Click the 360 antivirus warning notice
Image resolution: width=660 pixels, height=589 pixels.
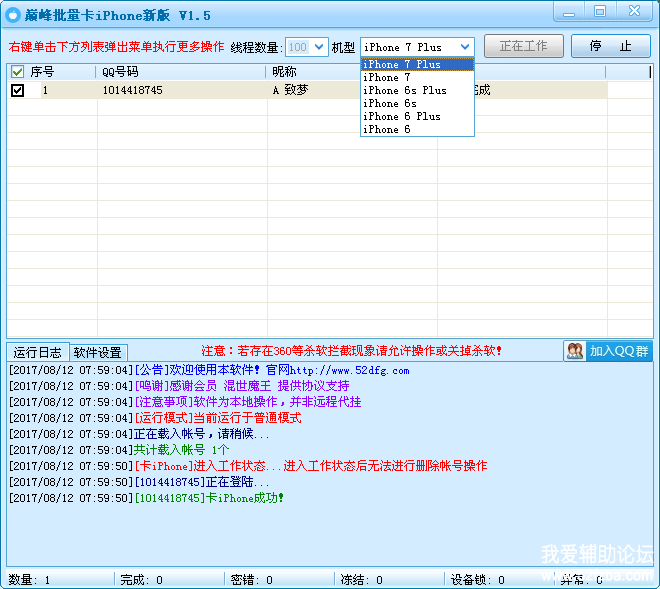351,351
